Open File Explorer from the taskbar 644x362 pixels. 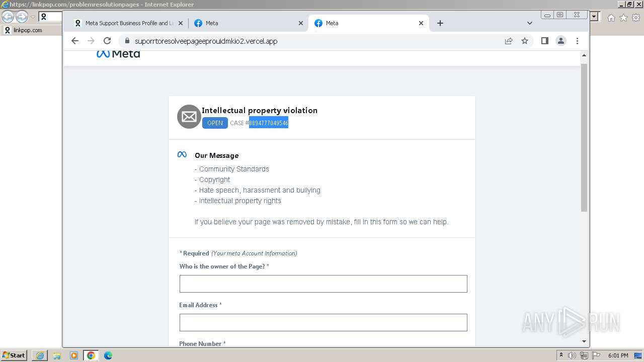point(57,355)
